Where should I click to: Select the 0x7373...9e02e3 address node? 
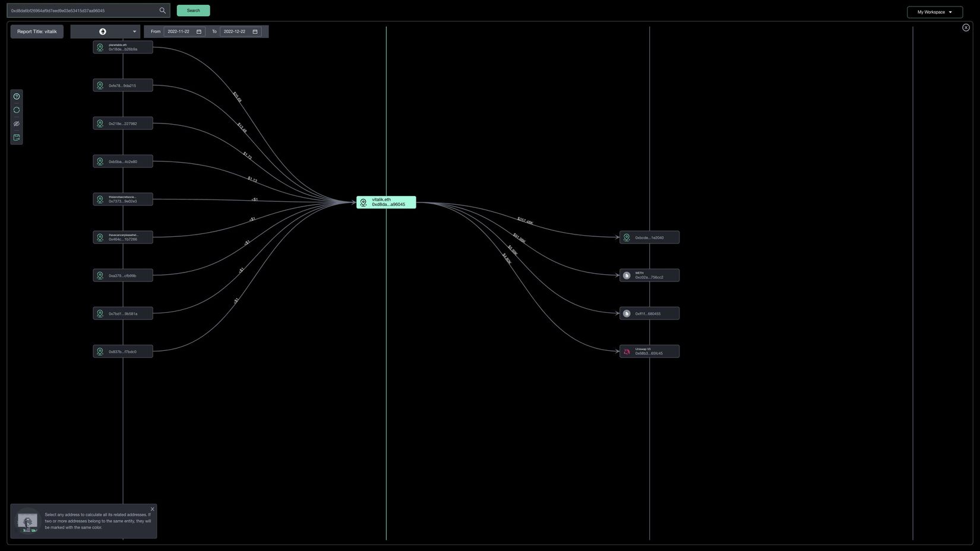click(x=123, y=199)
